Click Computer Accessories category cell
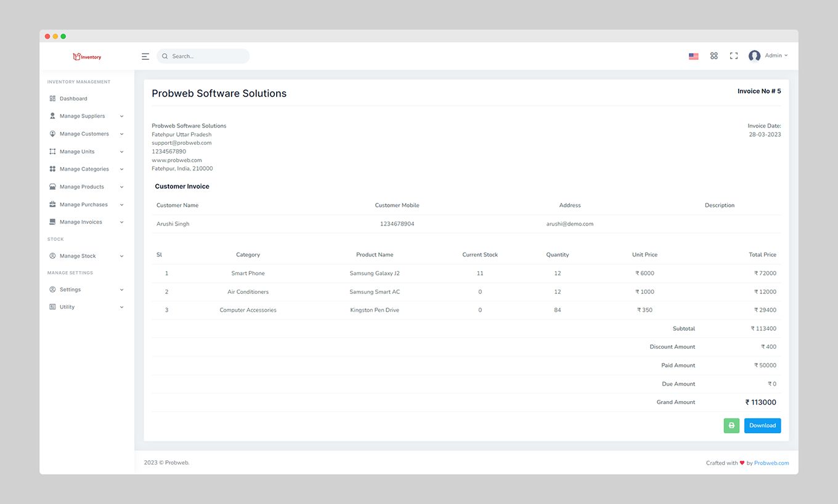The height and width of the screenshot is (504, 838). [x=248, y=310]
